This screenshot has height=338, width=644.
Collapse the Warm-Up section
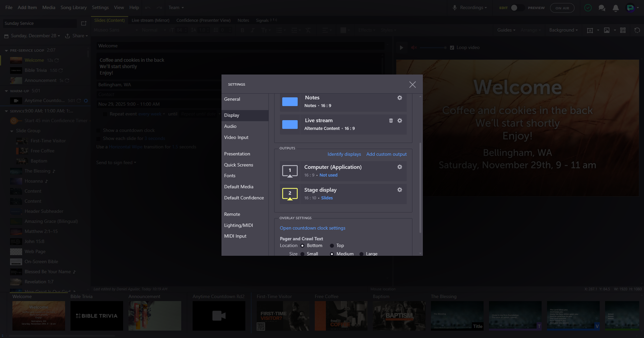coord(6,91)
